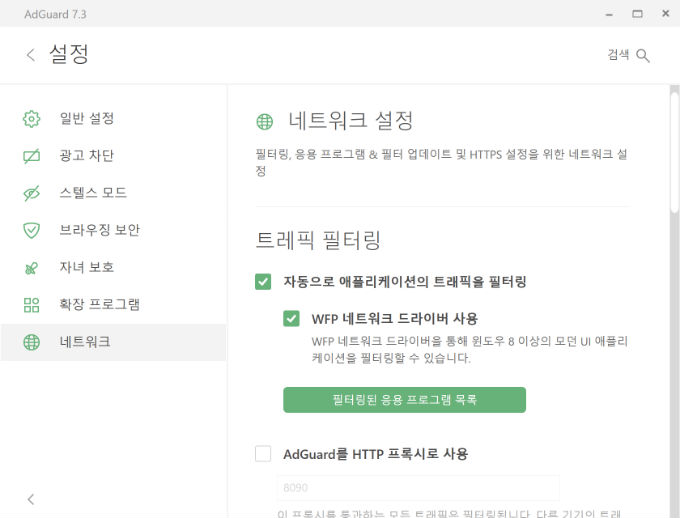Uncheck 자동으로 애플리케이션의 트래픽을 필터링

(263, 282)
